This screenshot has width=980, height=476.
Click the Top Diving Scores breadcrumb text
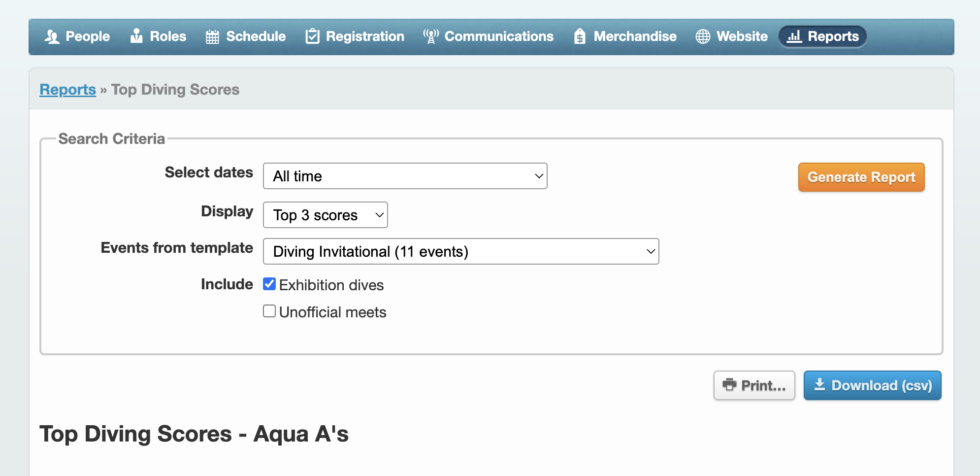pos(175,90)
